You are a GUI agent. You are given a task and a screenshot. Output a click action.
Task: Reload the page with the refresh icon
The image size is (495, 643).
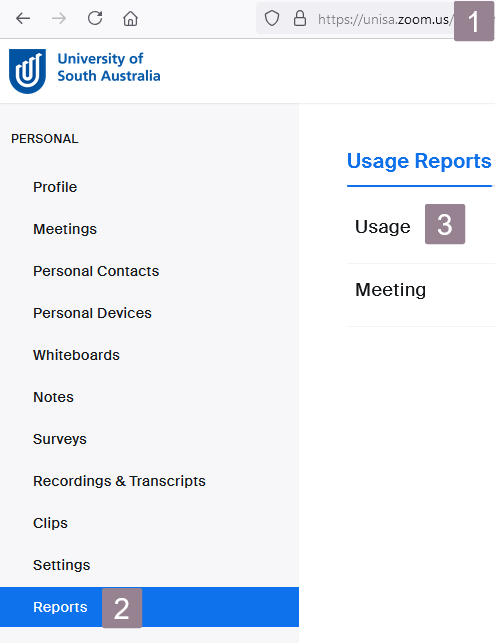coord(95,18)
